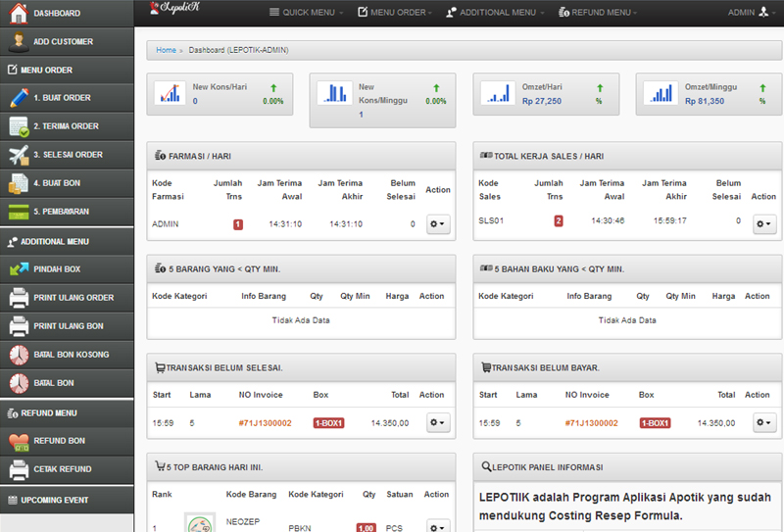The height and width of the screenshot is (532, 784).
Task: Open the Terima Order checklist icon
Action: coord(19,126)
